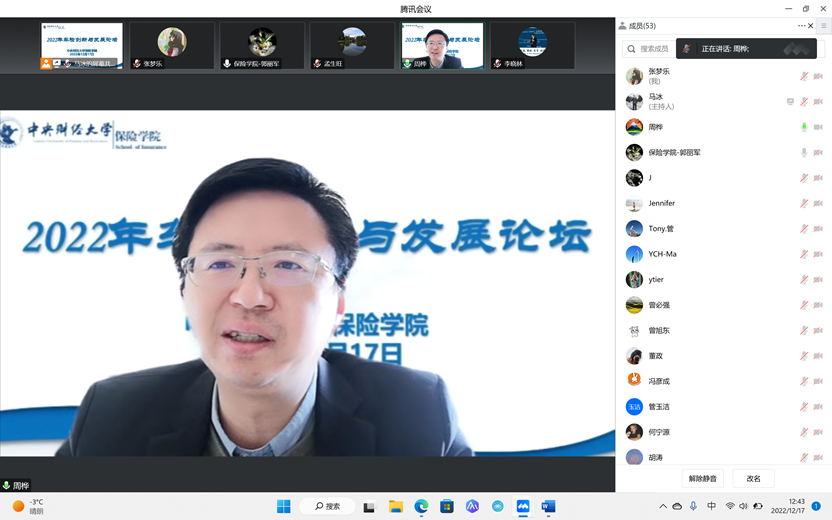The height and width of the screenshot is (520, 832).
Task: Select 孟生旺's video thumbnail in the top strip
Action: coord(352,46)
